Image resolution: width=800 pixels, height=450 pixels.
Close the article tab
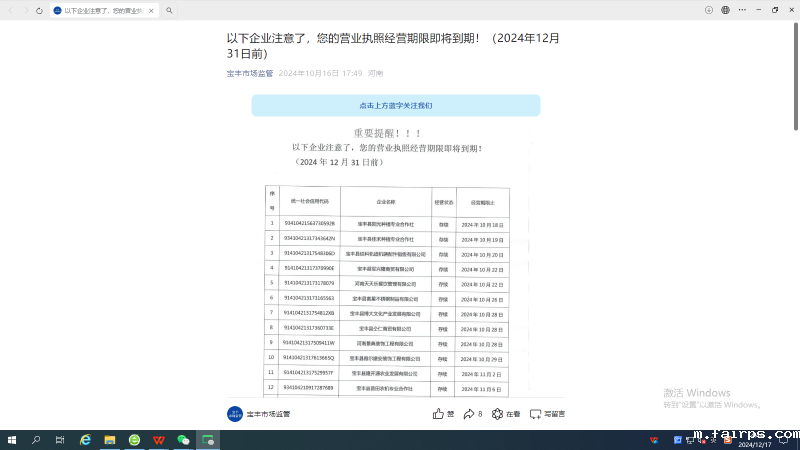[x=151, y=10]
